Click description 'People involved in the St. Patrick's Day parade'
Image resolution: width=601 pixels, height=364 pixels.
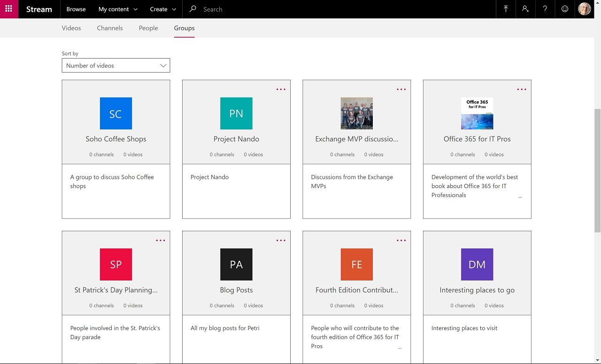[115, 333]
